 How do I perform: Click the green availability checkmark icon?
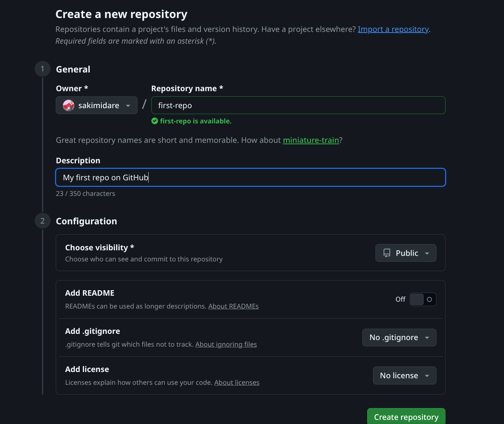(155, 121)
